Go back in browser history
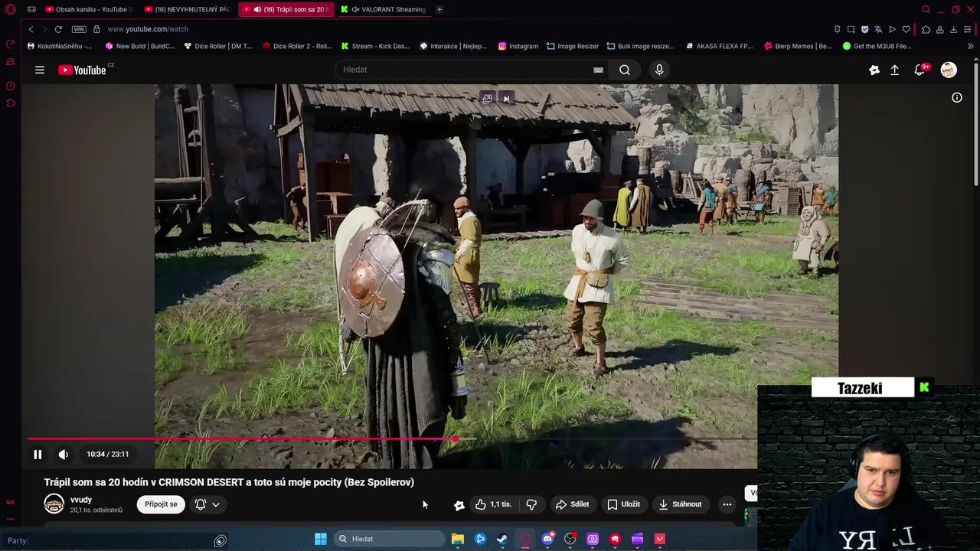This screenshot has height=551, width=980. (31, 29)
